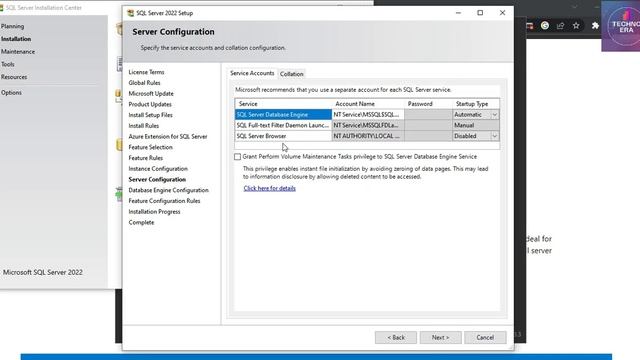Click browser extensions puzzle icon

(x=595, y=26)
